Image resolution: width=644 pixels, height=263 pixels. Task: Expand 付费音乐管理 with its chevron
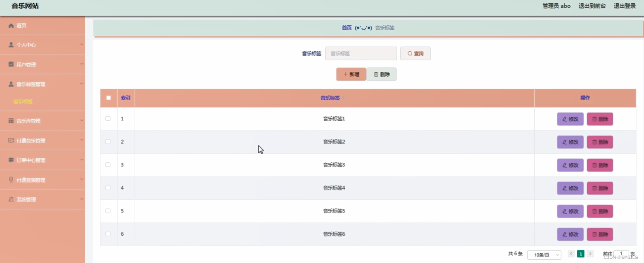tap(82, 140)
